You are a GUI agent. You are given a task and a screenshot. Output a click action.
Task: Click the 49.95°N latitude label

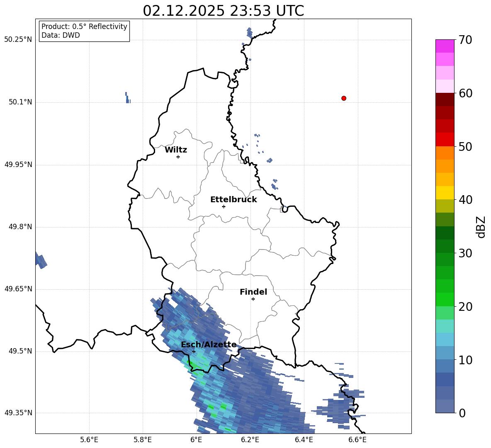18,165
